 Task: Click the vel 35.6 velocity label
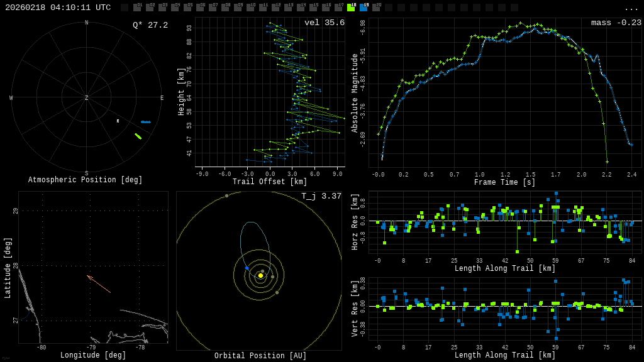click(324, 23)
